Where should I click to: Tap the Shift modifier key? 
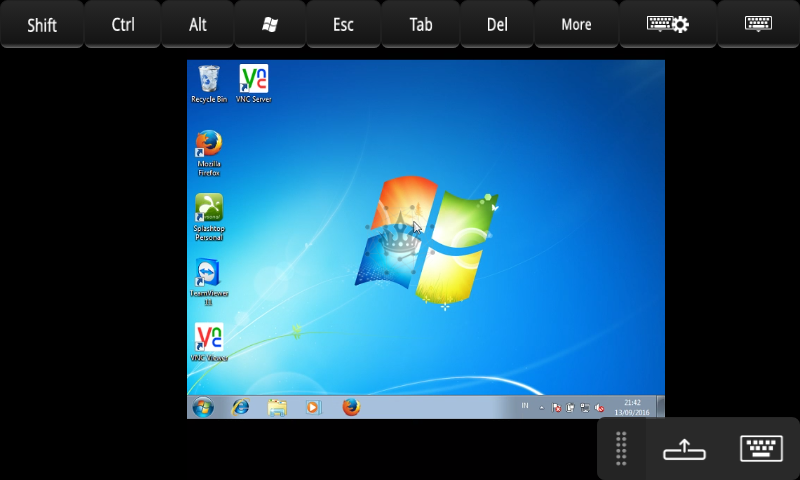(42, 24)
